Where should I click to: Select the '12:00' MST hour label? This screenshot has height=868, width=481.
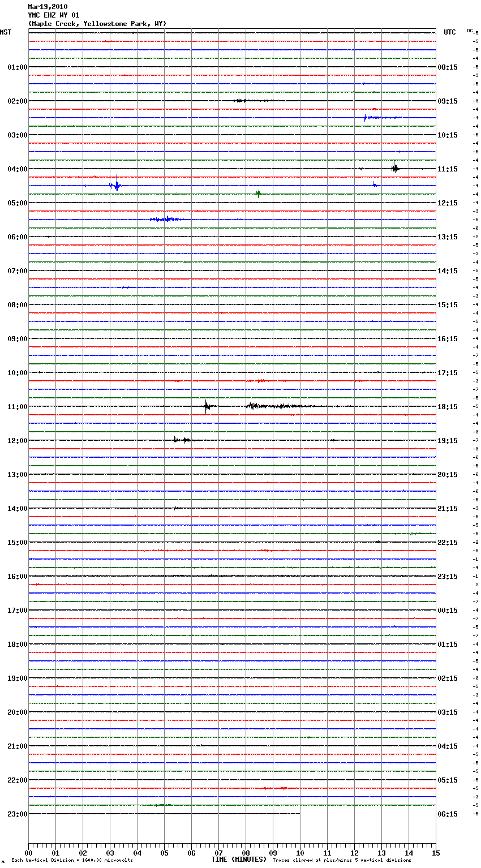18,441
